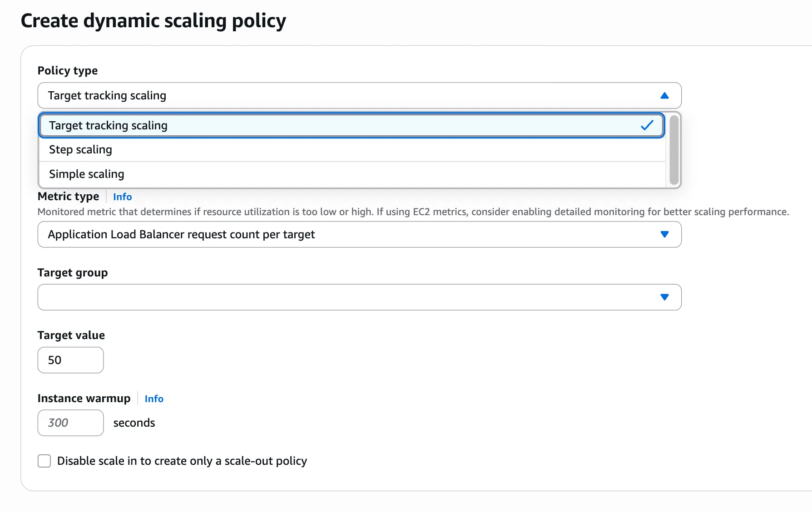Click the "Disable scale in" label text
This screenshot has height=512, width=812.
tap(182, 461)
